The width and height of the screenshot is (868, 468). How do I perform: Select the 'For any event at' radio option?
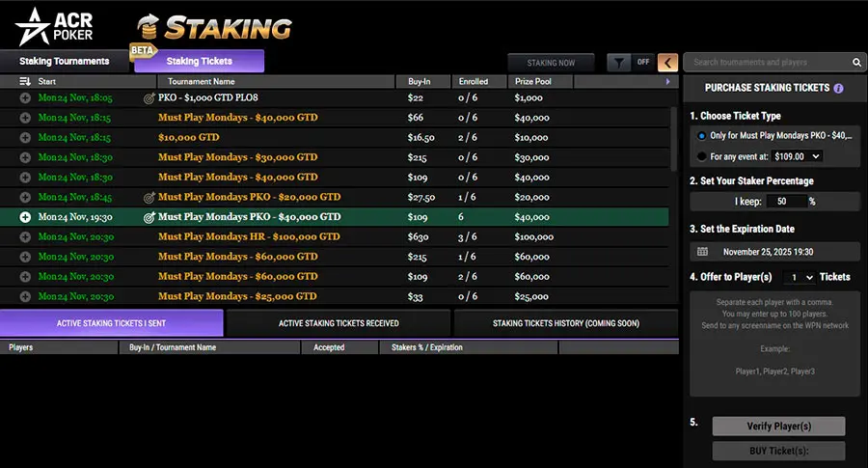701,156
